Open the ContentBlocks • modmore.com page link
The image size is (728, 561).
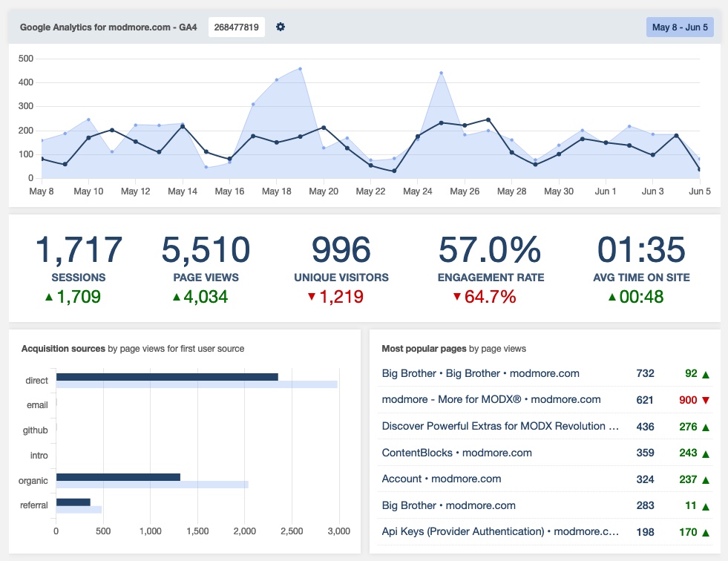pos(457,453)
